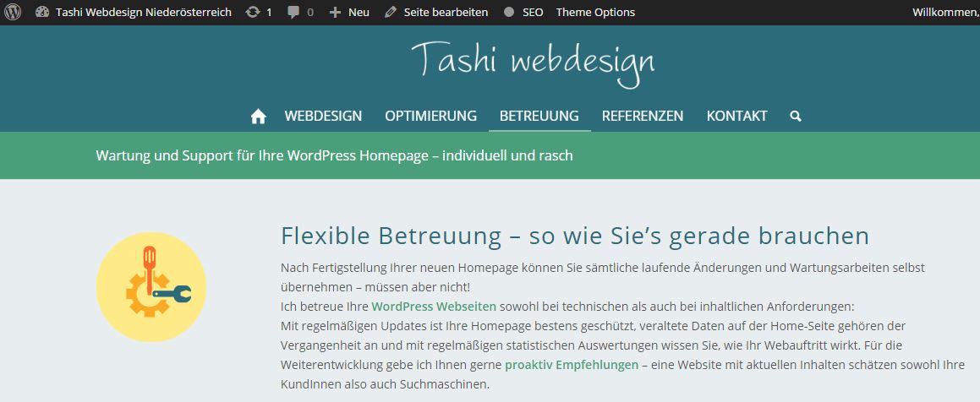
Task: Open site search magnifier icon
Action: coord(795,116)
